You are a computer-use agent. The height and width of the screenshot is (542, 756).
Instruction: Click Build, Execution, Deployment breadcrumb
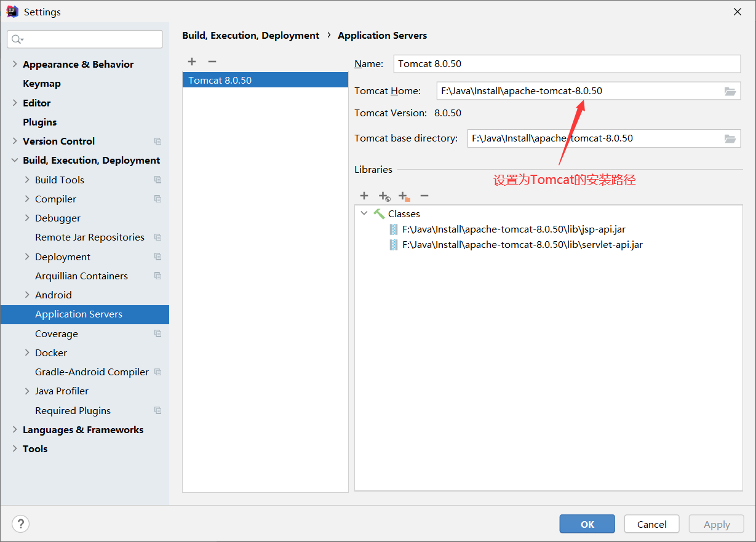251,36
